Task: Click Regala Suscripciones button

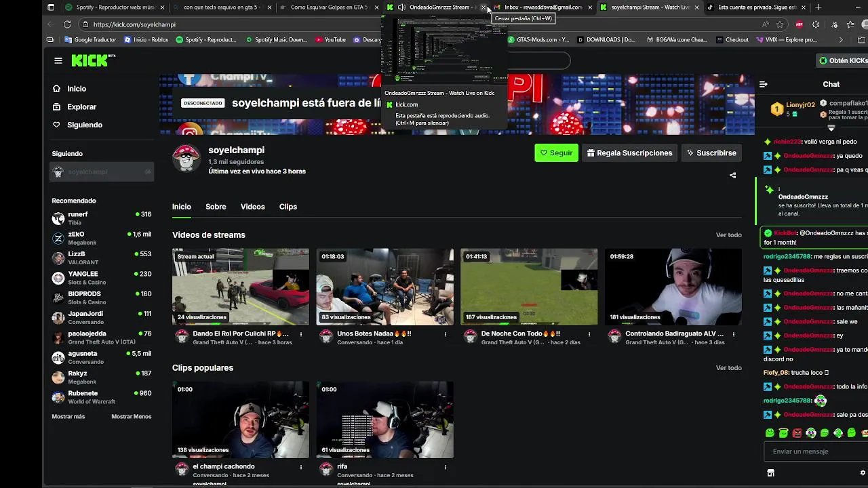Action: tap(629, 153)
